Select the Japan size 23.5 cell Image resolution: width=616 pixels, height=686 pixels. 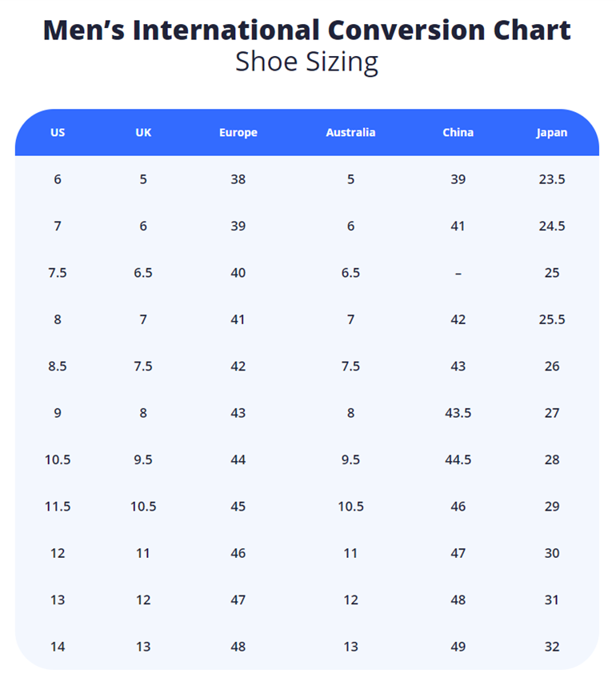pyautogui.click(x=552, y=179)
